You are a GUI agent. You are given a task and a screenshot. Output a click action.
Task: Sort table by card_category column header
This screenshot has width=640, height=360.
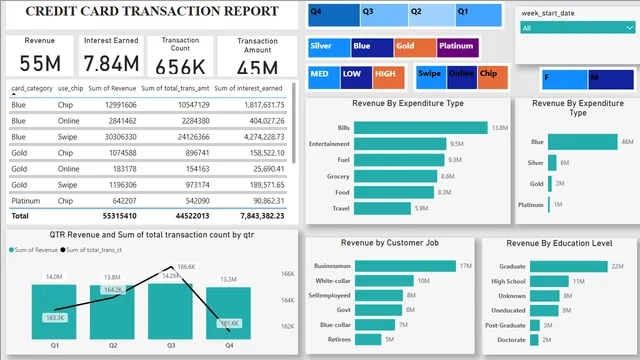click(x=32, y=88)
